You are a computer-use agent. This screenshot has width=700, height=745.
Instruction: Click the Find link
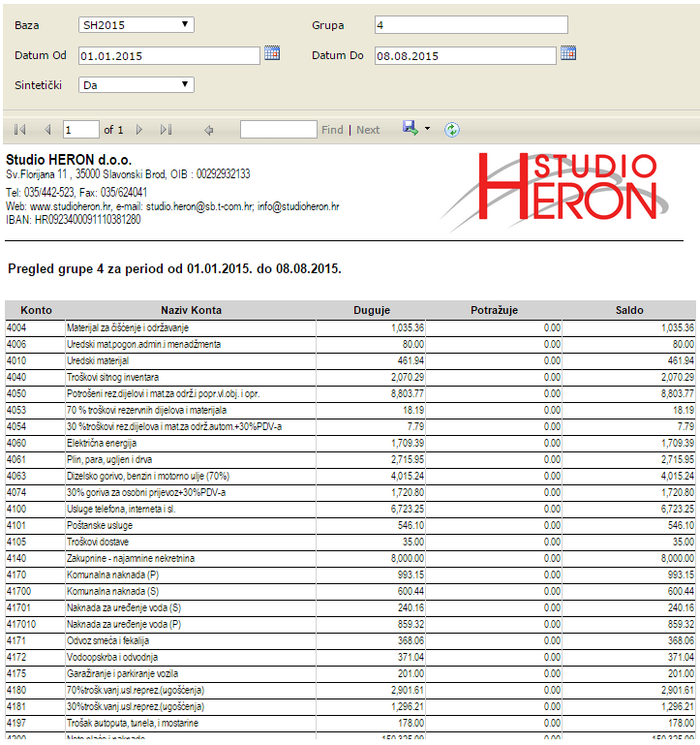332,130
